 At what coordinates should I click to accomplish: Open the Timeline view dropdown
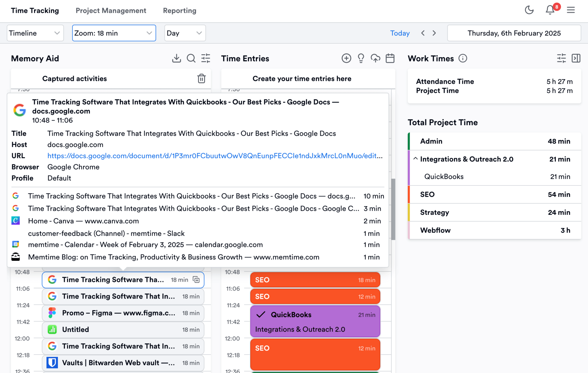[x=35, y=33]
